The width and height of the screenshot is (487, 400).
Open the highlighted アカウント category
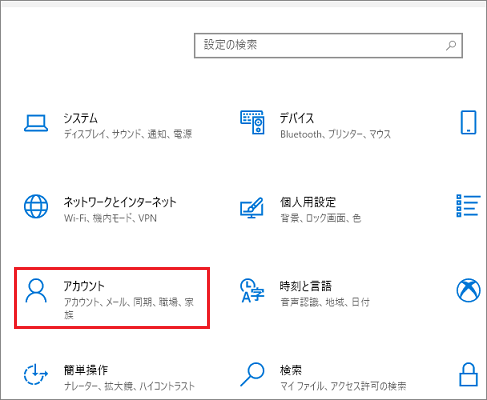(x=112, y=298)
